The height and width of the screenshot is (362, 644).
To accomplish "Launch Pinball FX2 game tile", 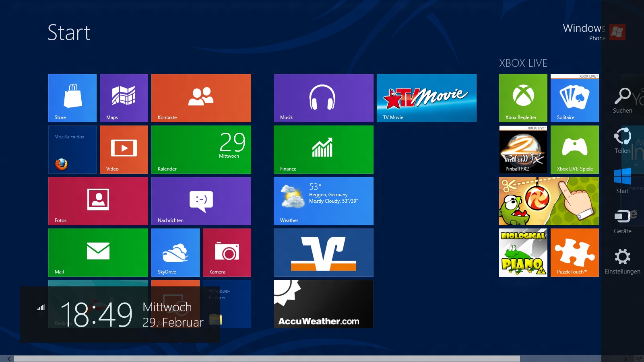I will coord(523,150).
